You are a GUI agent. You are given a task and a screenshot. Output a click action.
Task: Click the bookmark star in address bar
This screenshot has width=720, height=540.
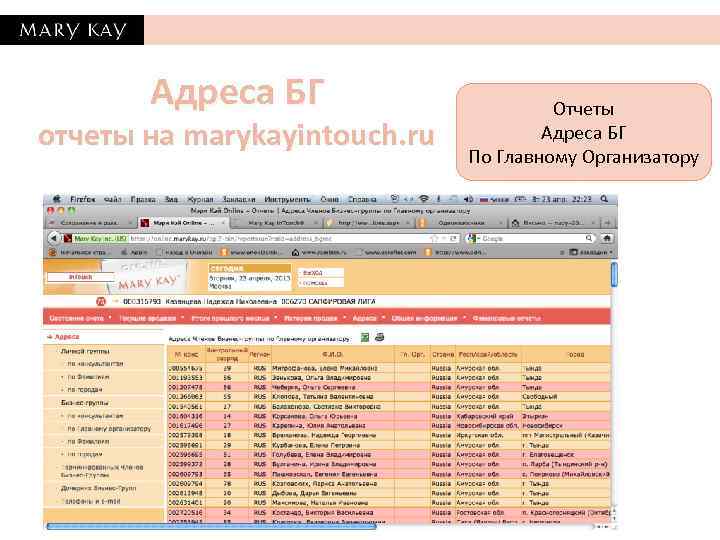[x=433, y=238]
